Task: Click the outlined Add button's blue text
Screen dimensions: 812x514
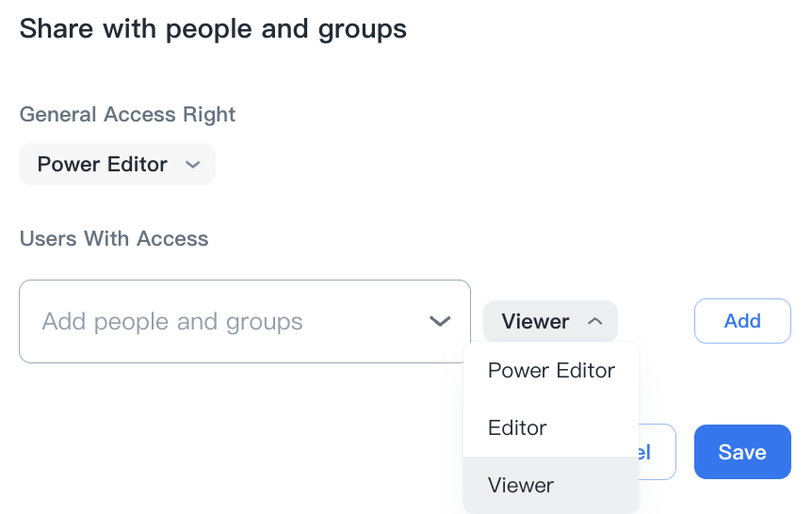Action: point(742,321)
